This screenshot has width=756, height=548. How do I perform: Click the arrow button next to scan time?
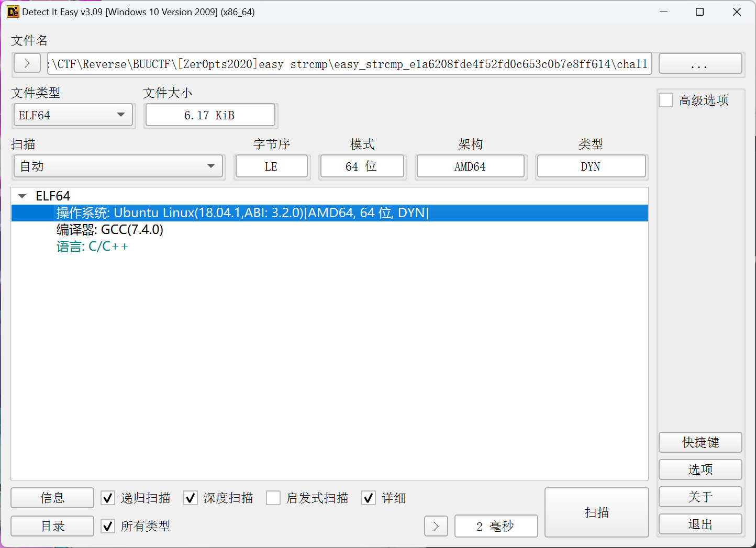436,526
